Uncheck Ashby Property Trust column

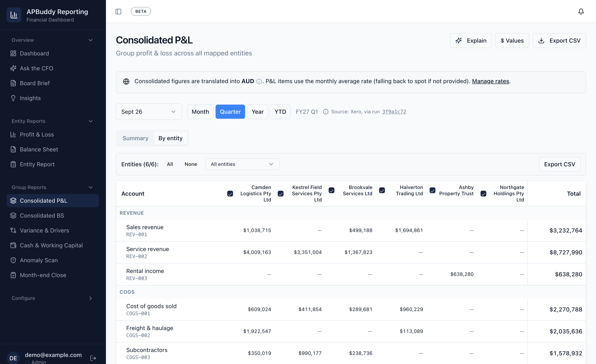tap(433, 190)
